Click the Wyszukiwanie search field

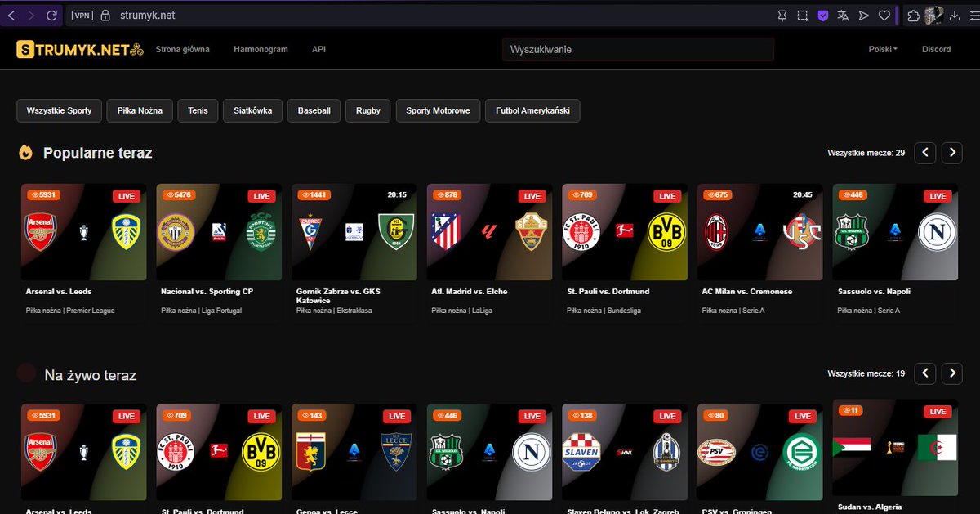point(638,49)
